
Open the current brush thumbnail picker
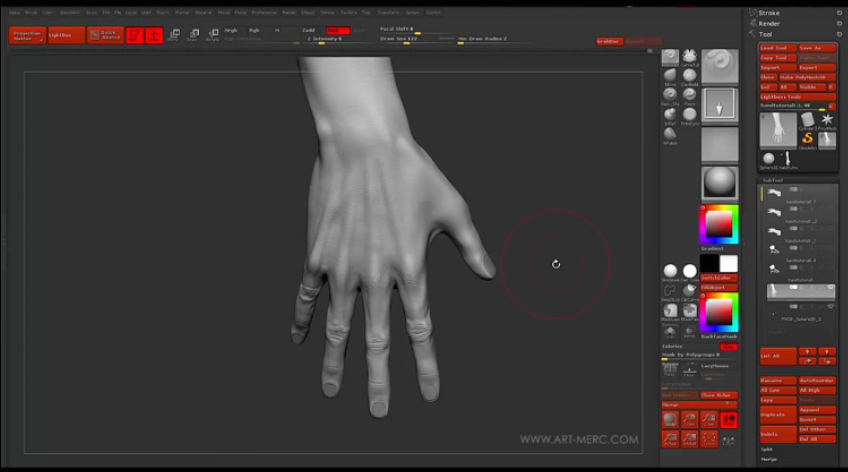[x=719, y=65]
